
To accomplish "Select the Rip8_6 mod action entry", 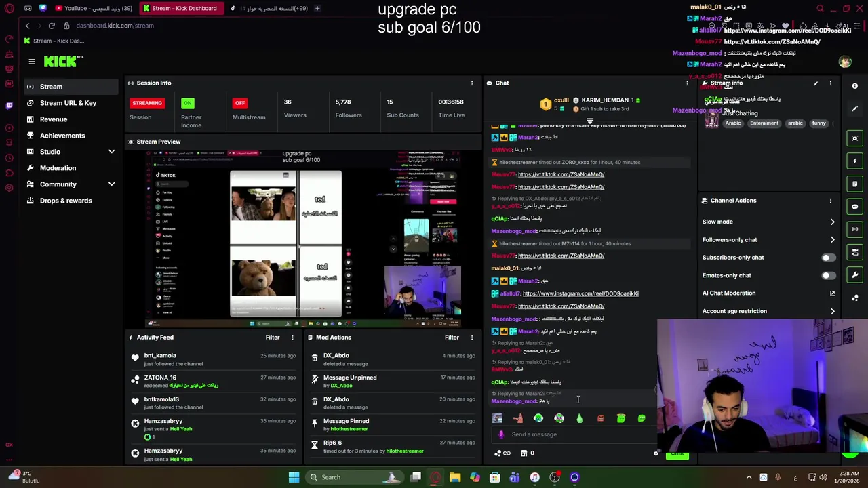I will [394, 447].
